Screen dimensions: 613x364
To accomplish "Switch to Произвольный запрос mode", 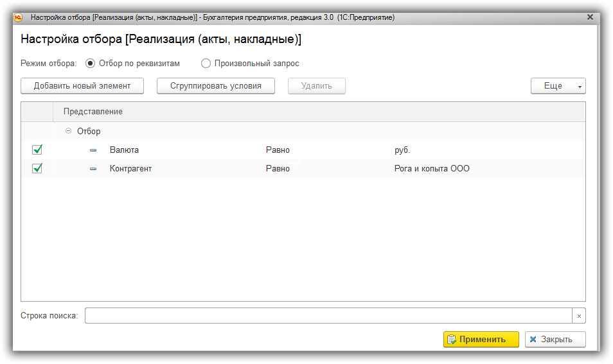I will pyautogui.click(x=206, y=64).
